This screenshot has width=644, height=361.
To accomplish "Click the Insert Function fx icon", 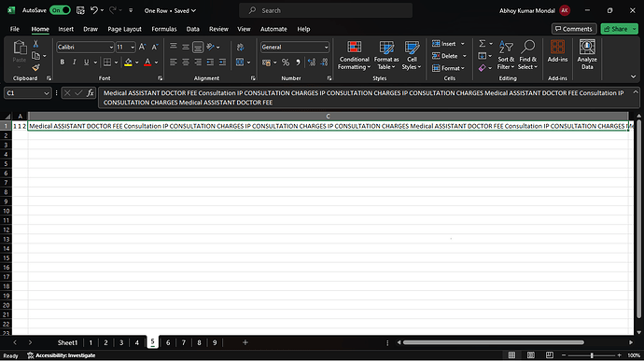I will pos(90,93).
